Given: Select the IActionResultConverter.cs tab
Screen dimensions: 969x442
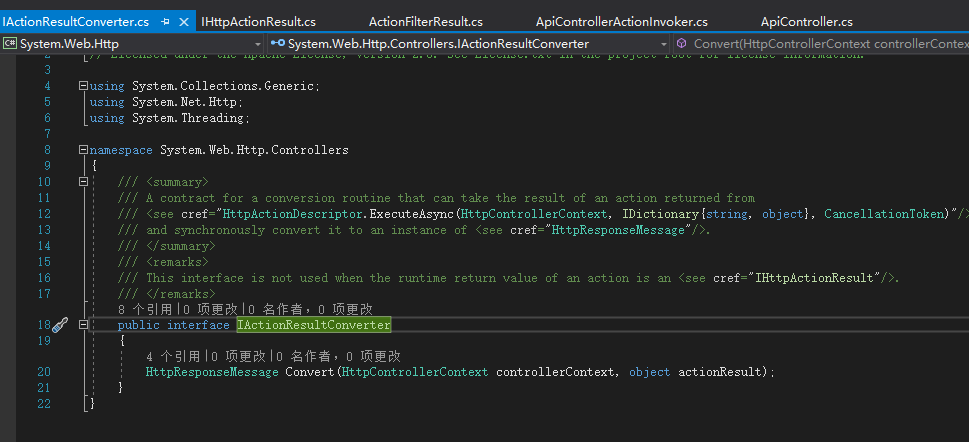Looking at the screenshot, I should [x=75, y=22].
